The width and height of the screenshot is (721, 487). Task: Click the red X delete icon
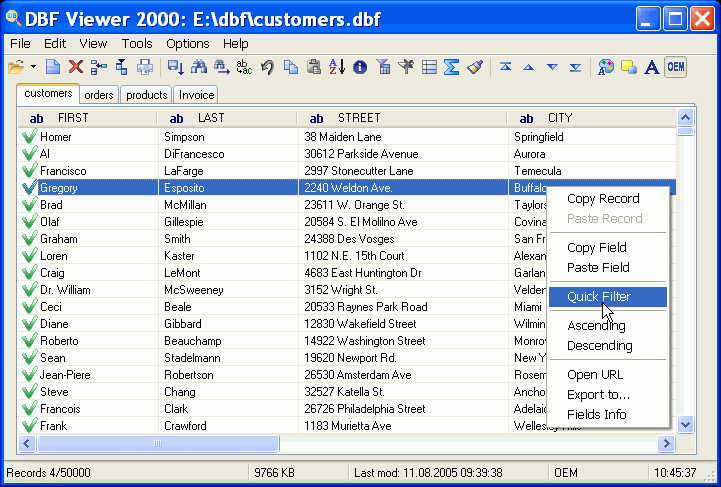pyautogui.click(x=75, y=67)
